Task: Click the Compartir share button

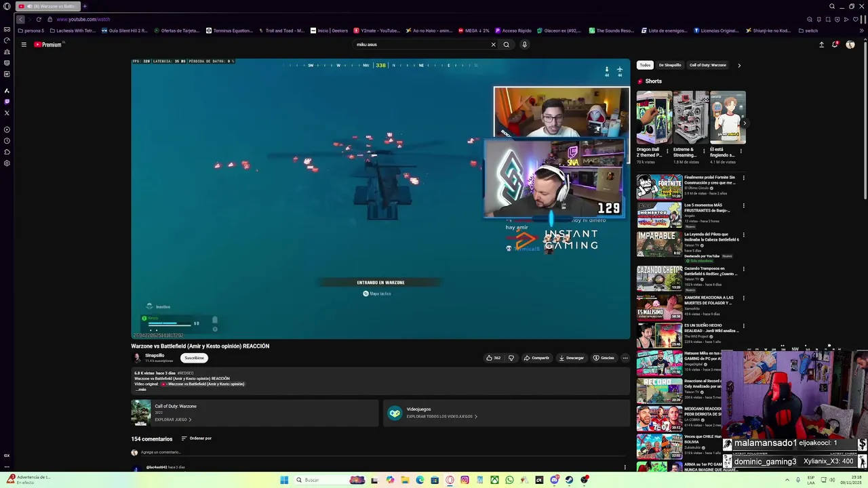Action: (536, 358)
